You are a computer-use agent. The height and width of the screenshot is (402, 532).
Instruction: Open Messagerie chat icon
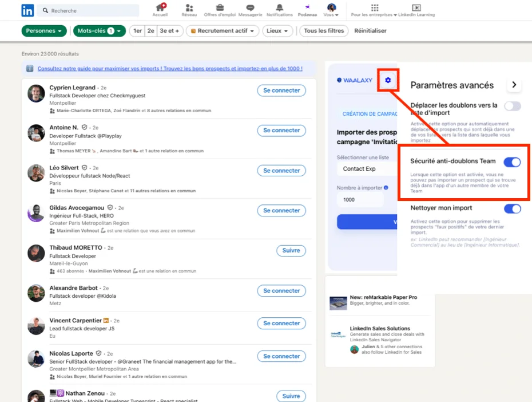(x=250, y=7)
